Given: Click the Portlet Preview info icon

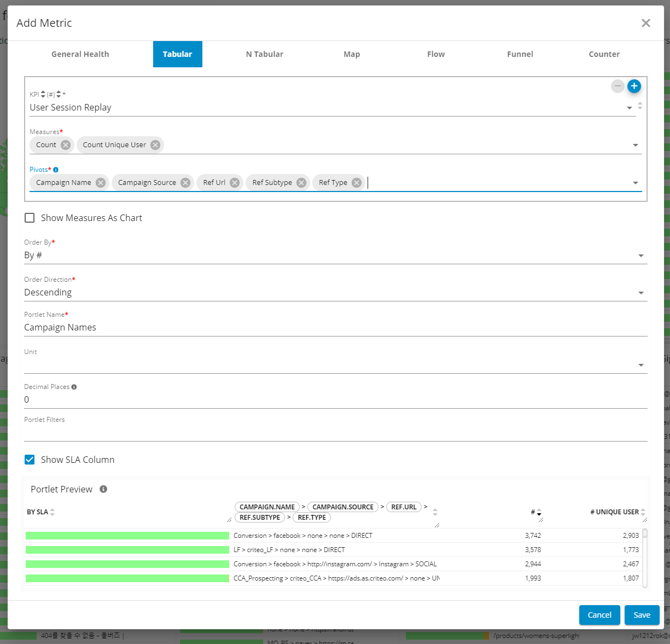Looking at the screenshot, I should (x=103, y=489).
